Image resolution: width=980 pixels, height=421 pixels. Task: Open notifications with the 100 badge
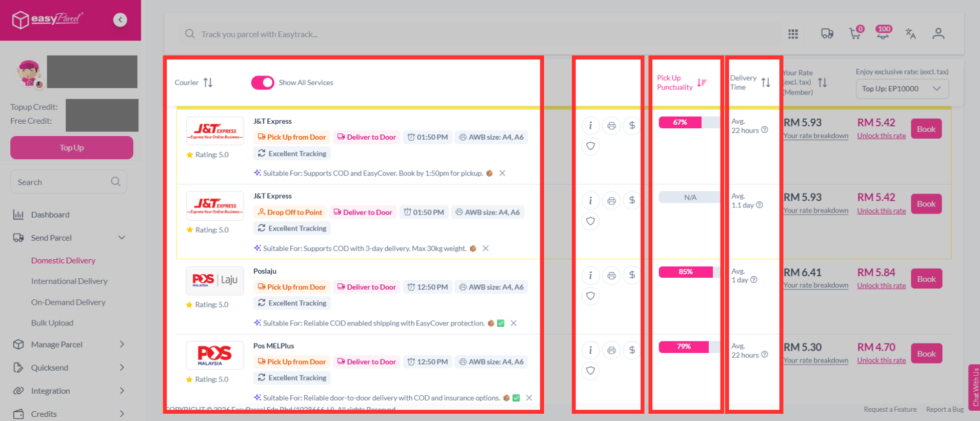(883, 32)
